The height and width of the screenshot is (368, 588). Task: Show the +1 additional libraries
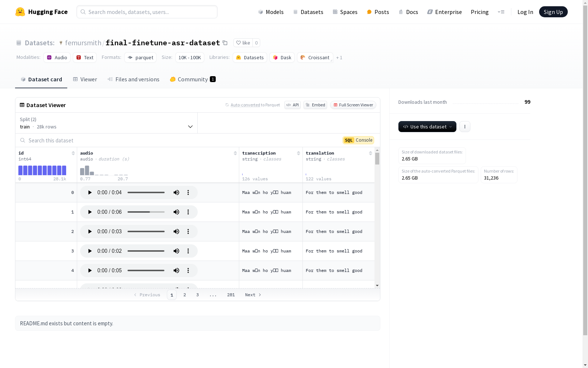click(339, 58)
